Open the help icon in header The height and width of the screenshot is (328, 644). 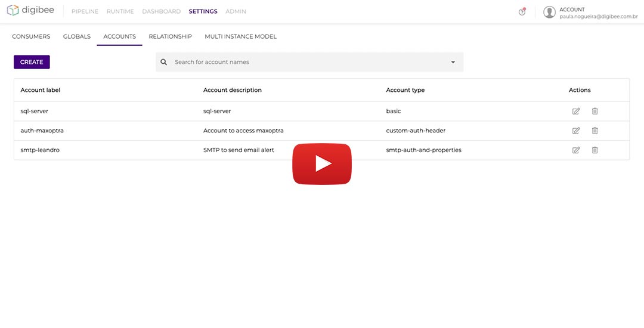click(522, 12)
